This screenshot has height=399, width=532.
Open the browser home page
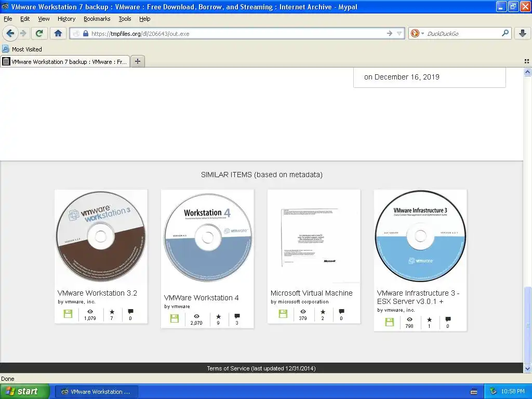point(58,33)
